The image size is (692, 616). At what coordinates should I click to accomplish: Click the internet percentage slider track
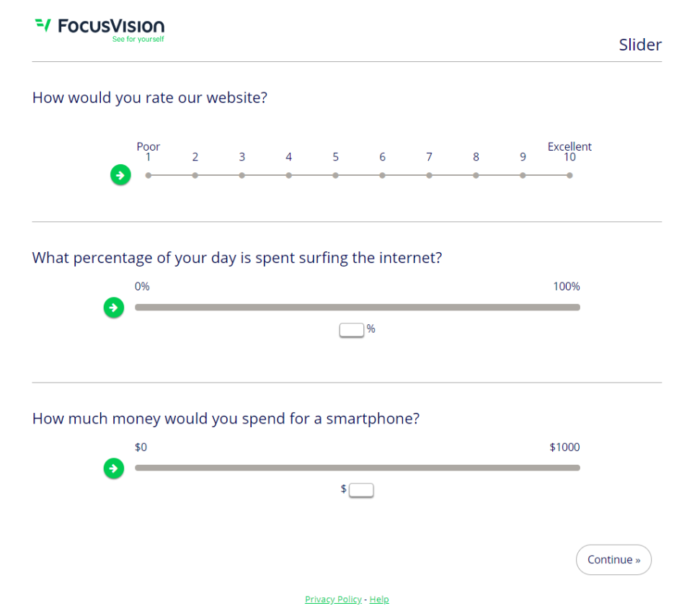(x=358, y=308)
